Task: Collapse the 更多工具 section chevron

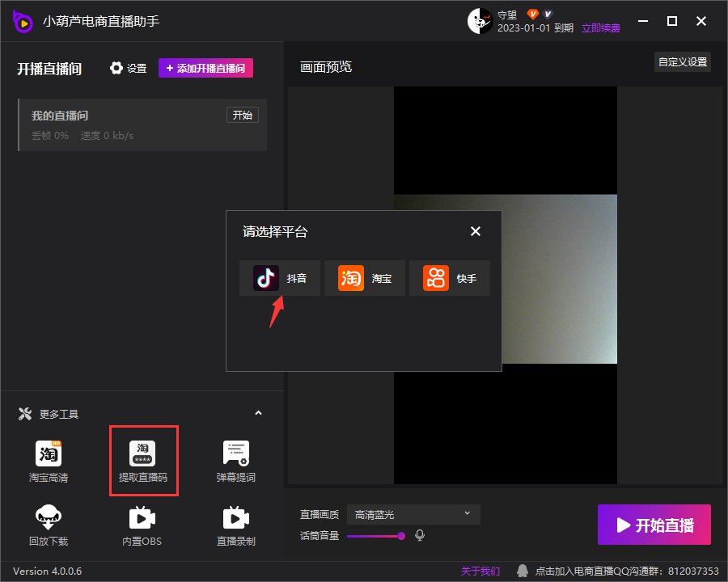Action: [258, 414]
